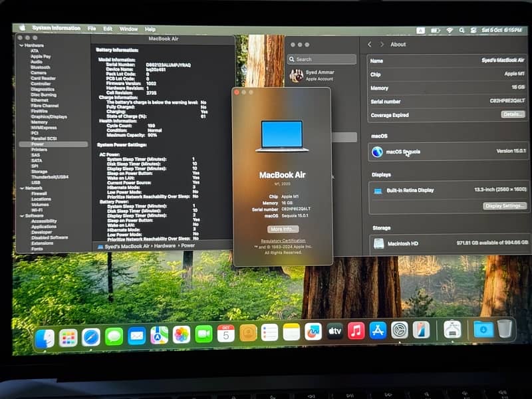Open the Photos app from Dock
This screenshot has width=532, height=399.
tap(182, 334)
